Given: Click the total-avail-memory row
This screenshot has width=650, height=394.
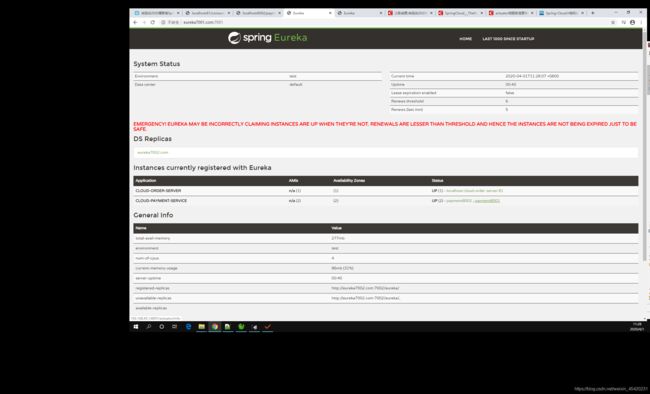Looking at the screenshot, I should coord(386,238).
